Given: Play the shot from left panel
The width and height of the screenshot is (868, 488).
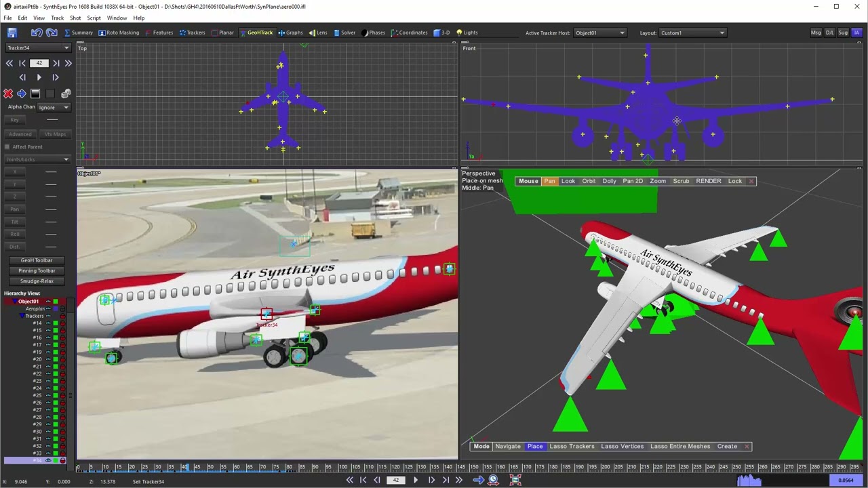Looking at the screenshot, I should pos(39,77).
